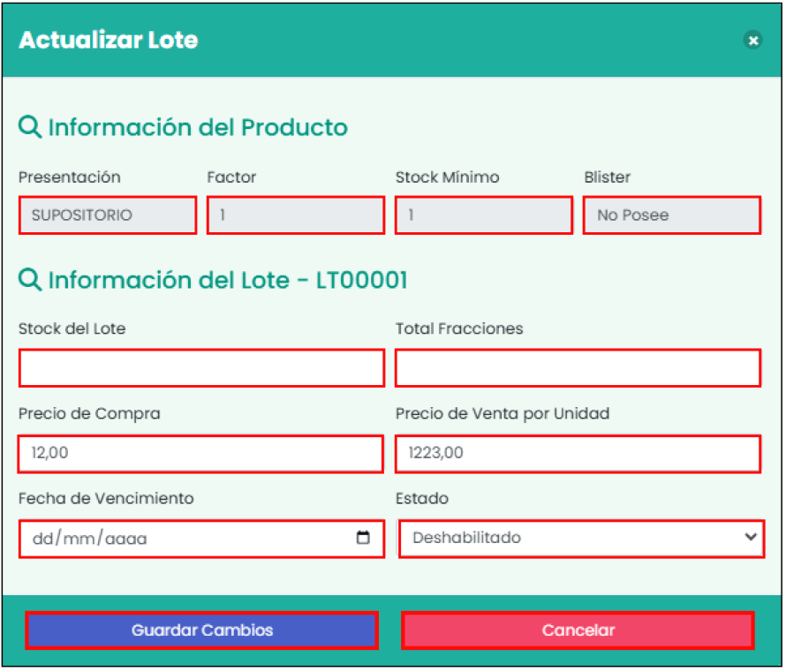The height and width of the screenshot is (672, 786).
Task: Open the calendar picker in Fecha de Vencimiento
Action: 365,539
